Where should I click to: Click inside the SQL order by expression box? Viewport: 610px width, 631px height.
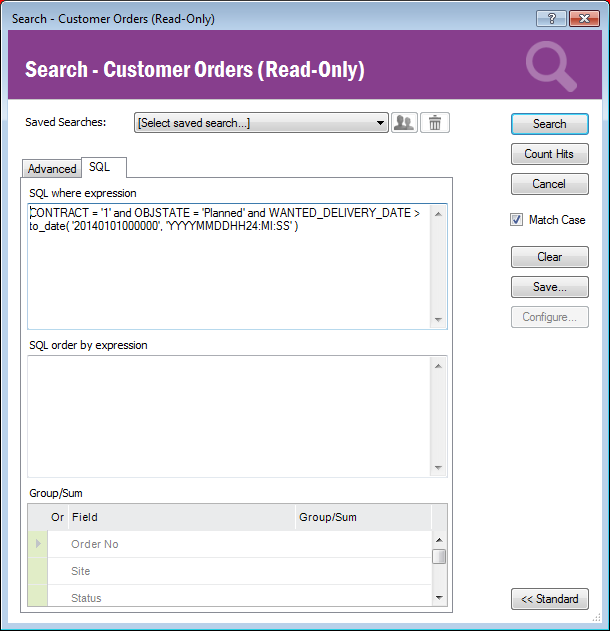228,415
